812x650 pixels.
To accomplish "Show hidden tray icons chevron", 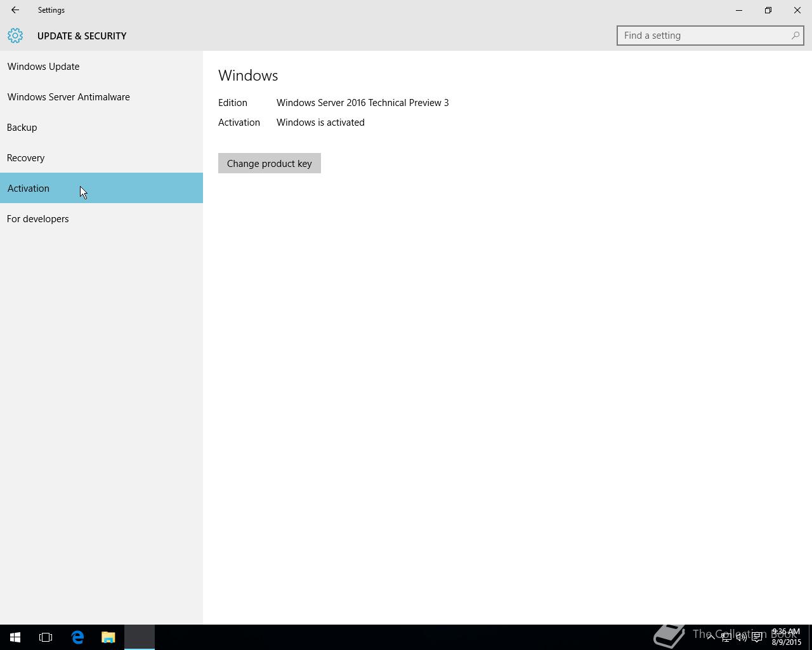I will pyautogui.click(x=710, y=637).
